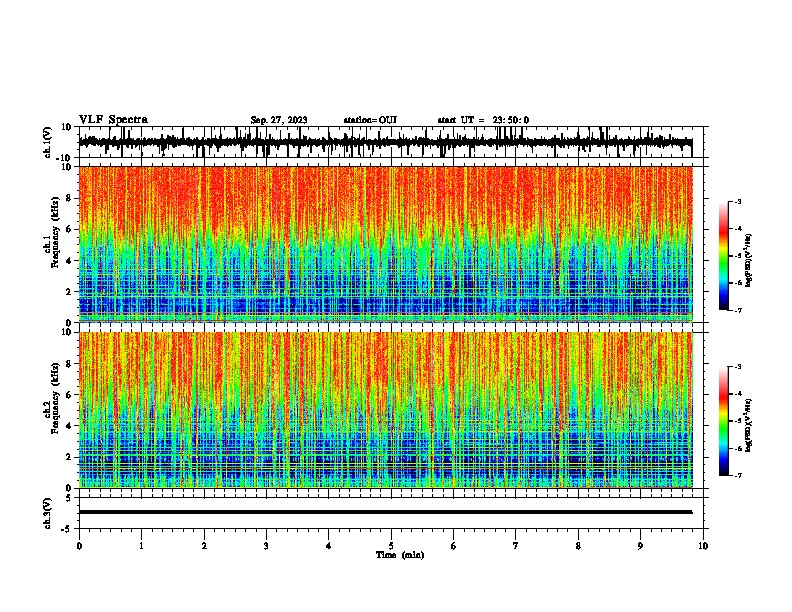The width and height of the screenshot is (792, 612).
Task: Click time-axis tick label 3
Action: coord(266,546)
